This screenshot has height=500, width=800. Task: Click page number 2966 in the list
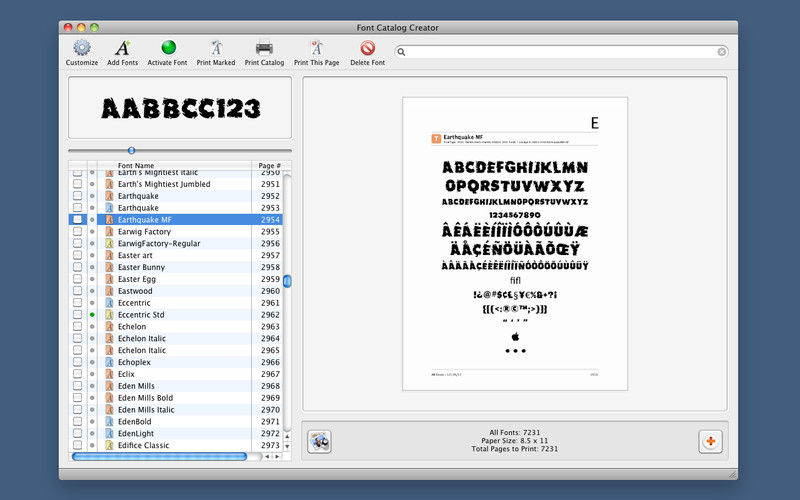tap(270, 362)
